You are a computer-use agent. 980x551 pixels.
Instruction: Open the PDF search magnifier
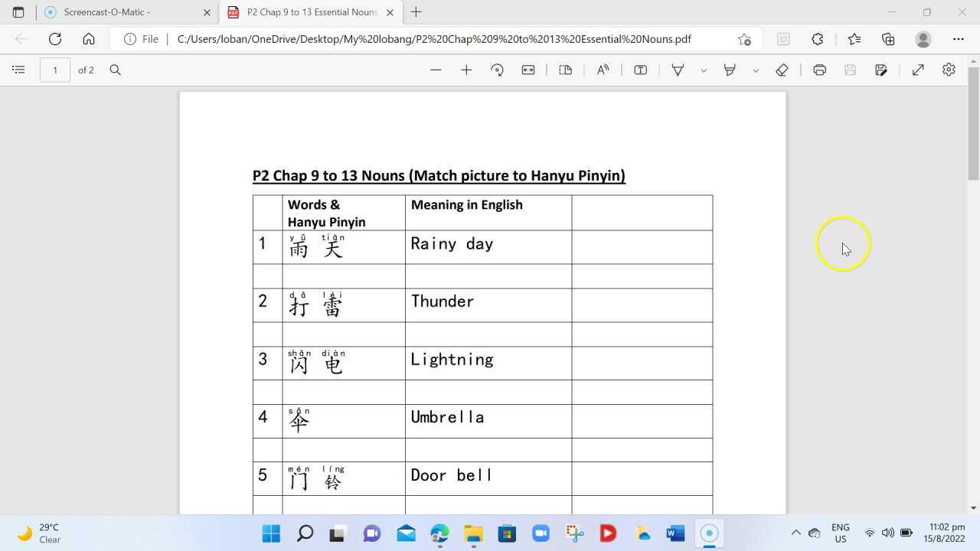[115, 70]
